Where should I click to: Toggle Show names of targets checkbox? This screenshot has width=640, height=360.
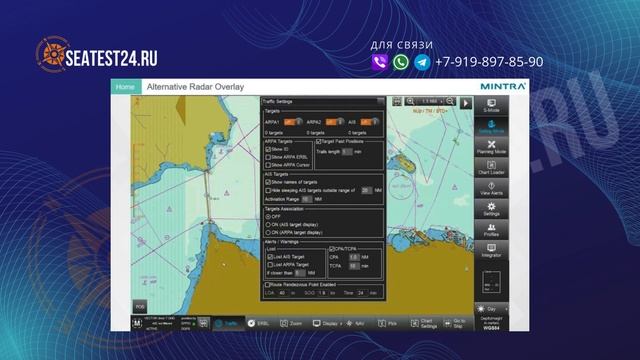[268, 182]
